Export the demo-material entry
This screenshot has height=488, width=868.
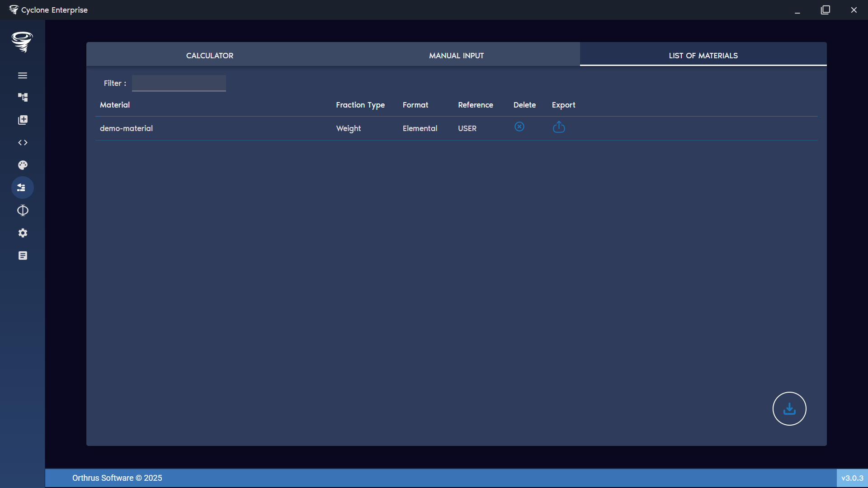(x=559, y=127)
